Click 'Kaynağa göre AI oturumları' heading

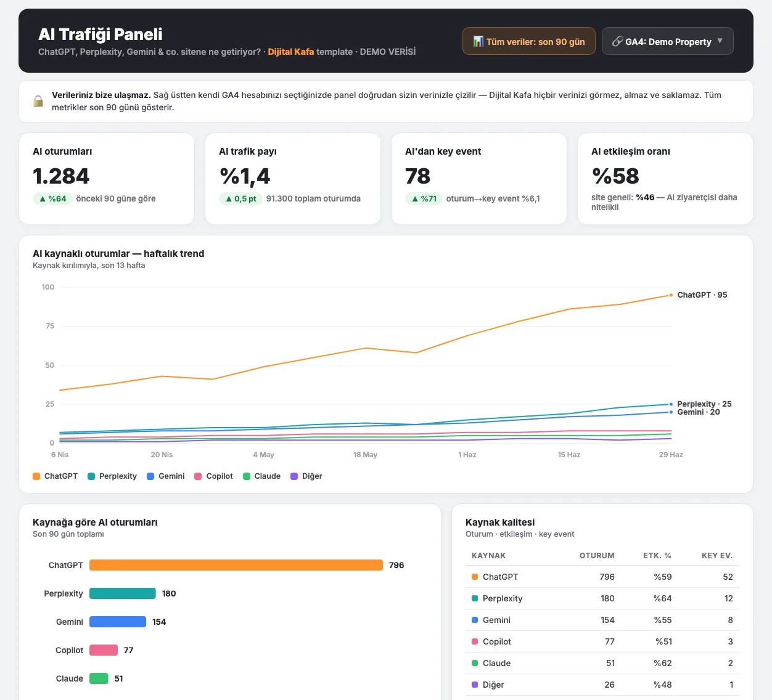(x=95, y=523)
